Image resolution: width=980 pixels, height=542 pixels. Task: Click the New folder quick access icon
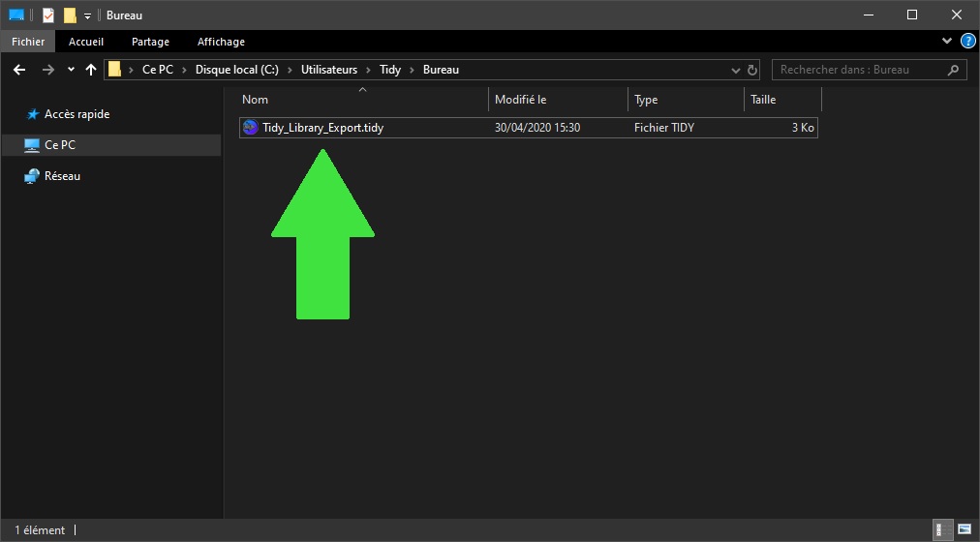(70, 15)
